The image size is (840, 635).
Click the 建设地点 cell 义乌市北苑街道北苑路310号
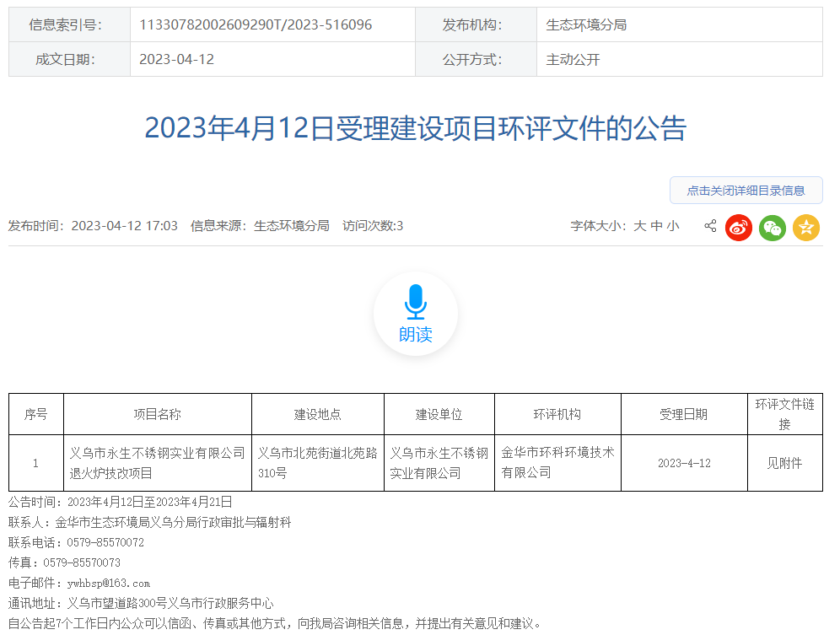click(x=317, y=463)
